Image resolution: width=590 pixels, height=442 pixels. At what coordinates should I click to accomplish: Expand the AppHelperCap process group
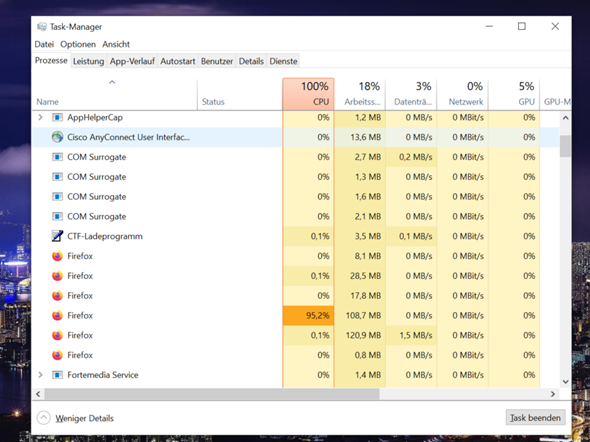[40, 117]
